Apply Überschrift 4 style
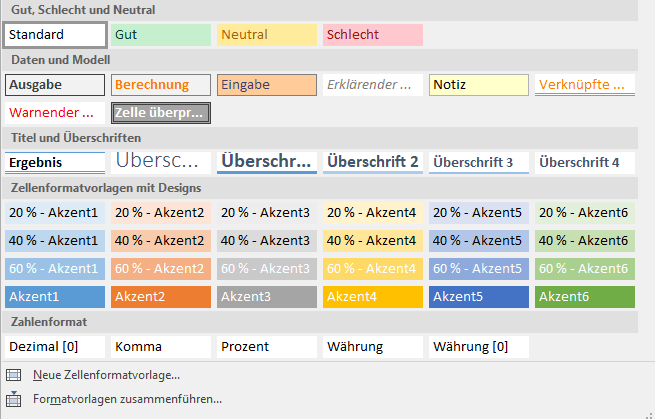The image size is (655, 419). tap(585, 163)
